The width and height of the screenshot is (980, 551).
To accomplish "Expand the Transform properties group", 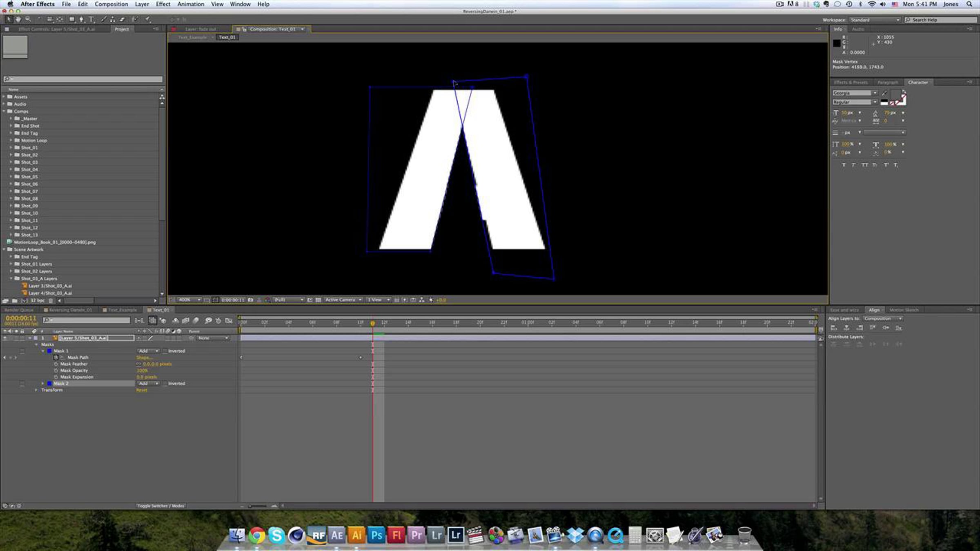I will [x=36, y=390].
